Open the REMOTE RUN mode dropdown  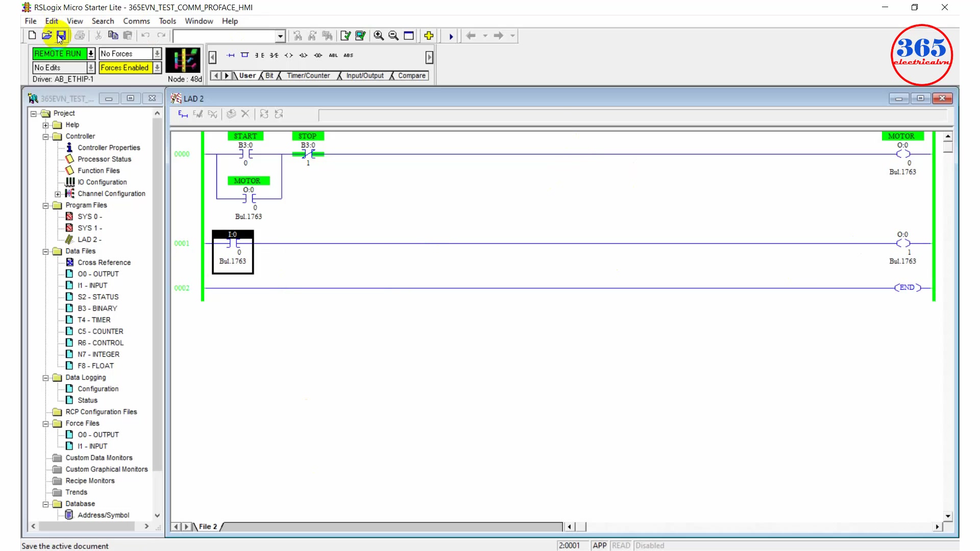pyautogui.click(x=91, y=54)
